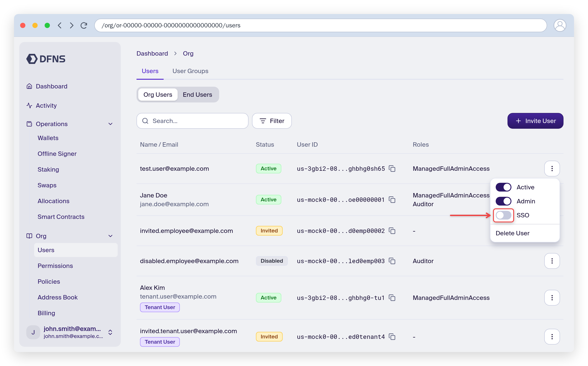The image size is (588, 366).
Task: Open actions menu for Alex Kim
Action: pyautogui.click(x=552, y=298)
